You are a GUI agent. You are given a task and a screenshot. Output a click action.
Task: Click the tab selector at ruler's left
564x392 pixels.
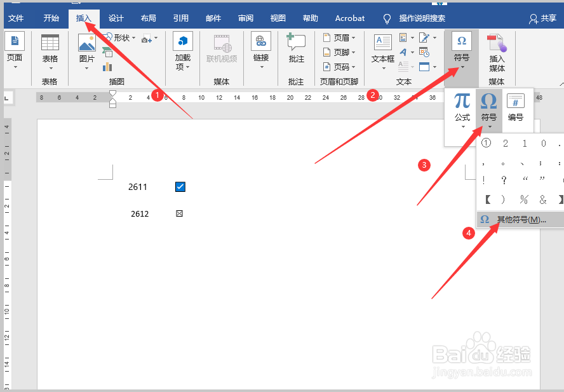[7, 98]
